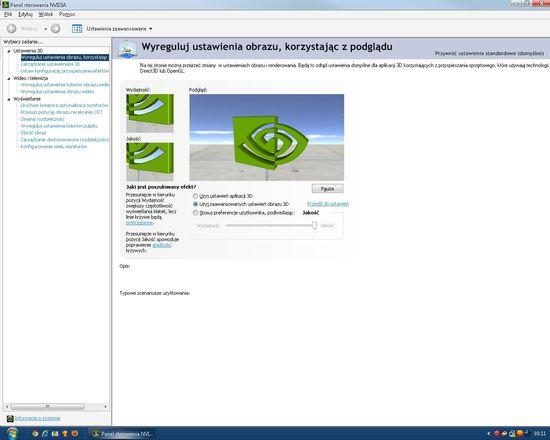
Task: Click the Przejdź do ustawień link
Action: click(328, 204)
